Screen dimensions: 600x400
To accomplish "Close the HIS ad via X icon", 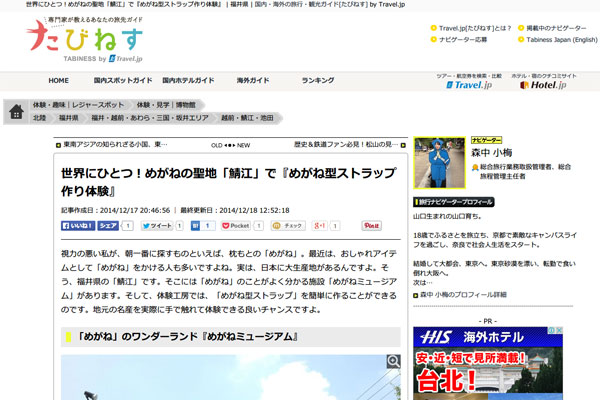I will (x=559, y=330).
